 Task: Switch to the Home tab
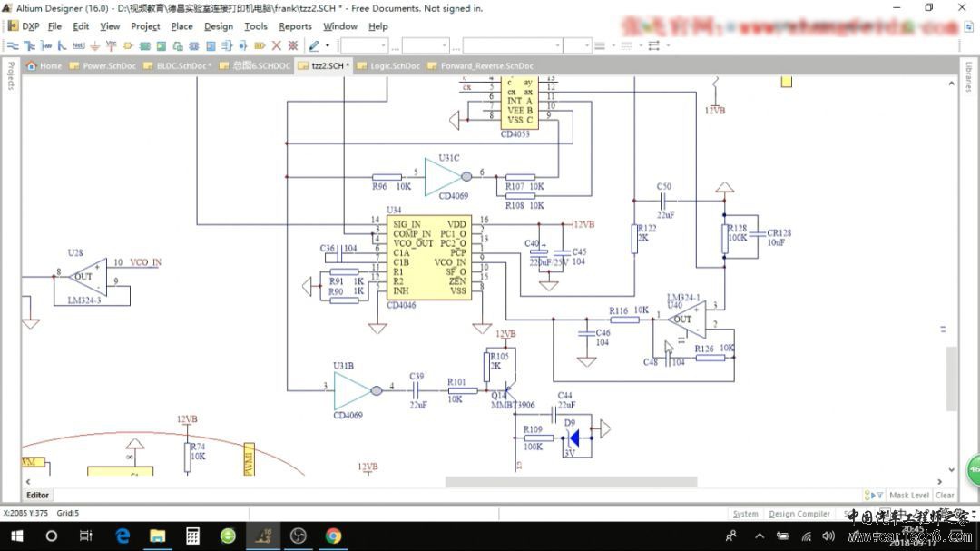pos(44,65)
